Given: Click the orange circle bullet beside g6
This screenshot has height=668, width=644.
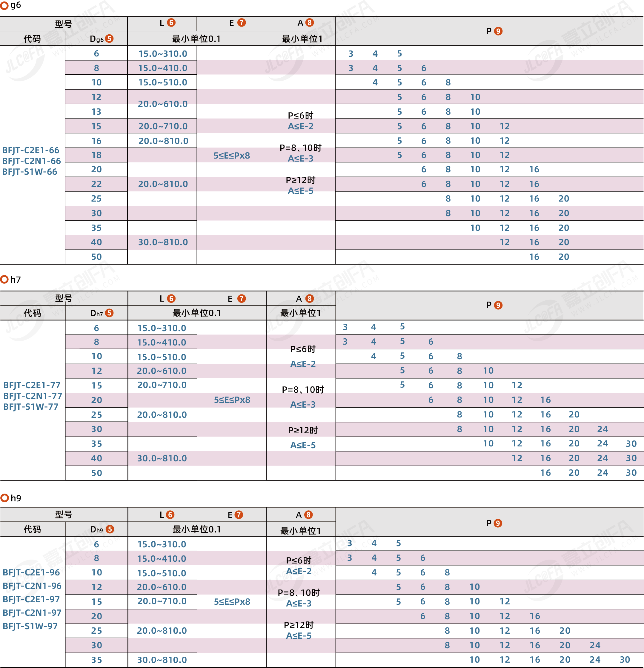Looking at the screenshot, I should point(4,5).
